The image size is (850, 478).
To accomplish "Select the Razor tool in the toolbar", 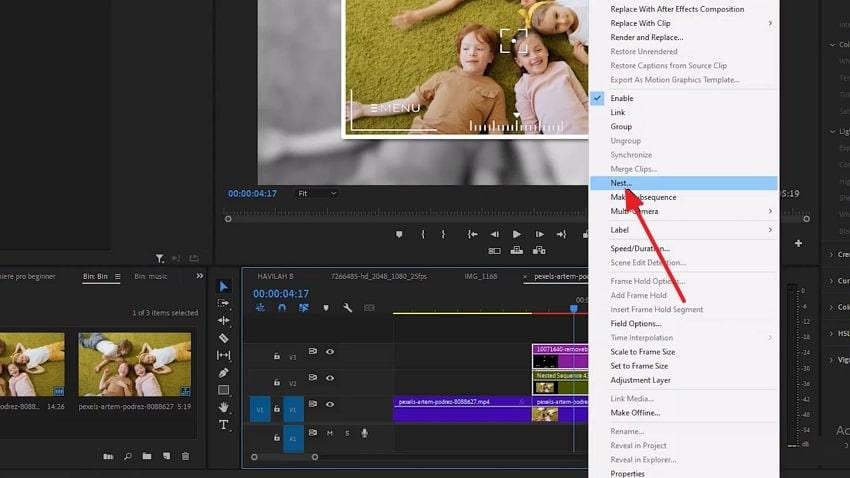I will pyautogui.click(x=224, y=338).
